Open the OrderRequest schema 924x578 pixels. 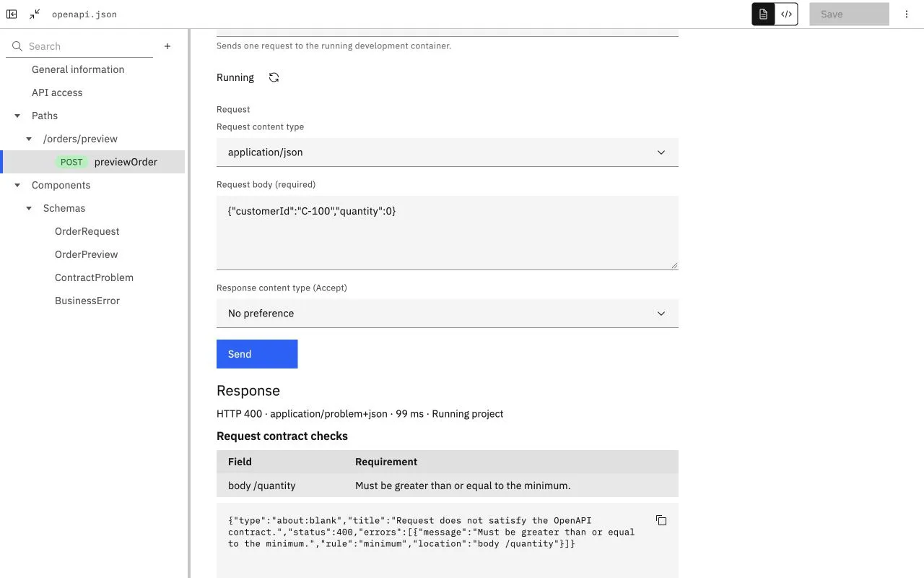coord(87,231)
